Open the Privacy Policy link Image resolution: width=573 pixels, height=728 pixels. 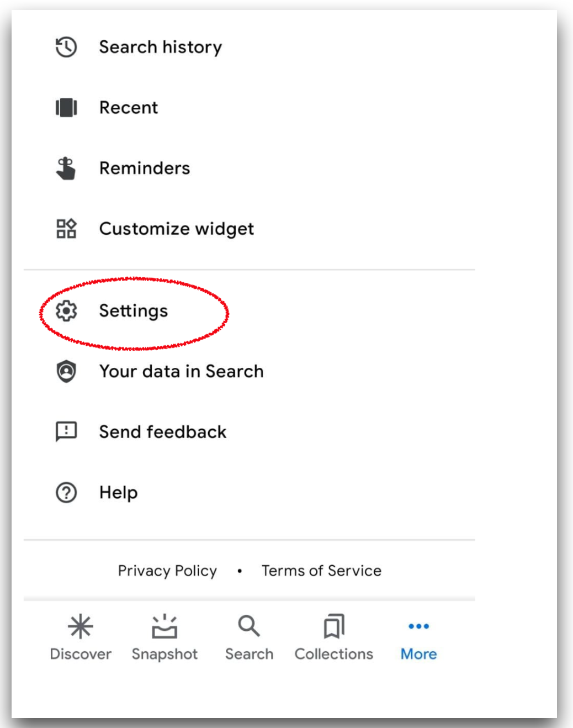pyautogui.click(x=167, y=571)
